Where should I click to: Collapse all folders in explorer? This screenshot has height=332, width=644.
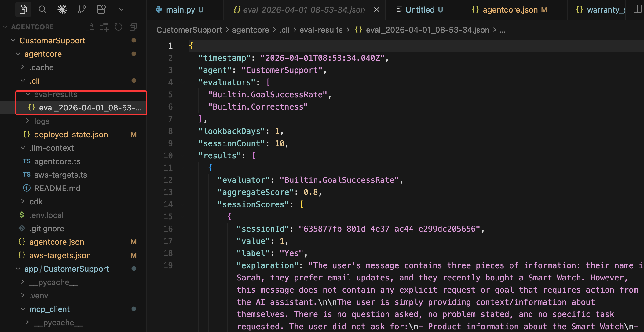[x=133, y=27]
